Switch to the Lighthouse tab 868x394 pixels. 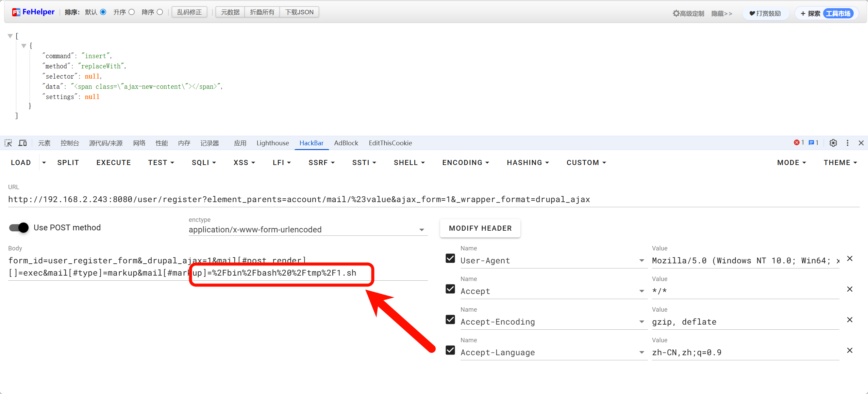272,143
